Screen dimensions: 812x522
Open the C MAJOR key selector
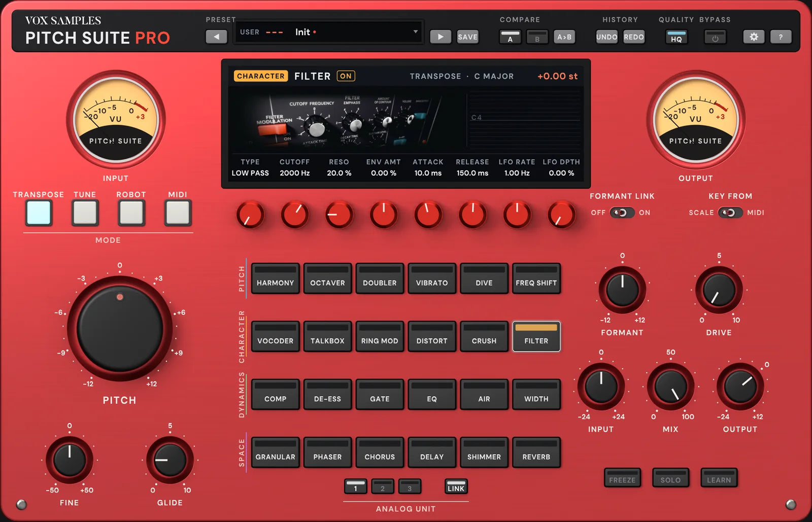[x=494, y=76]
